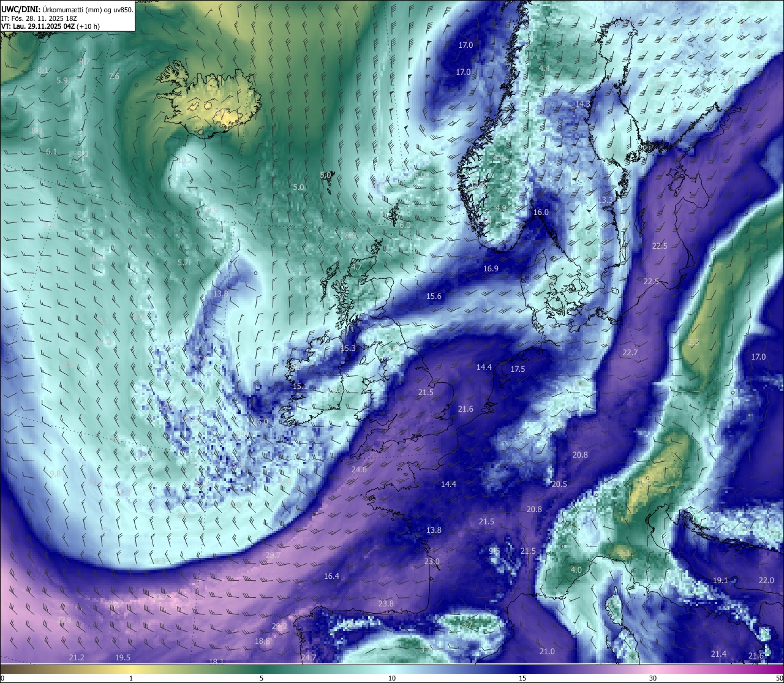This screenshot has height=683, width=784.
Task: Click the 'VT: Lau. 29.11.2025 04Z (+10 h)' line
Action: tap(51, 26)
